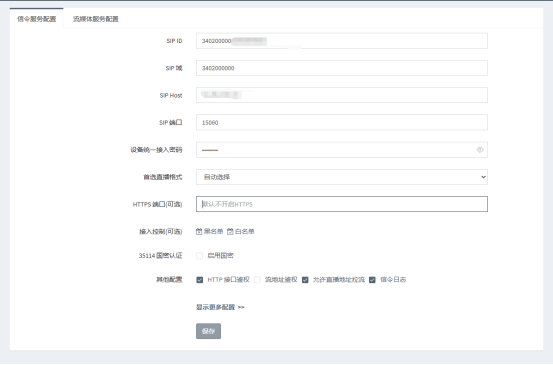Screen dimensions: 553x365
Task: Click into the SIP Host field
Action: pos(342,95)
